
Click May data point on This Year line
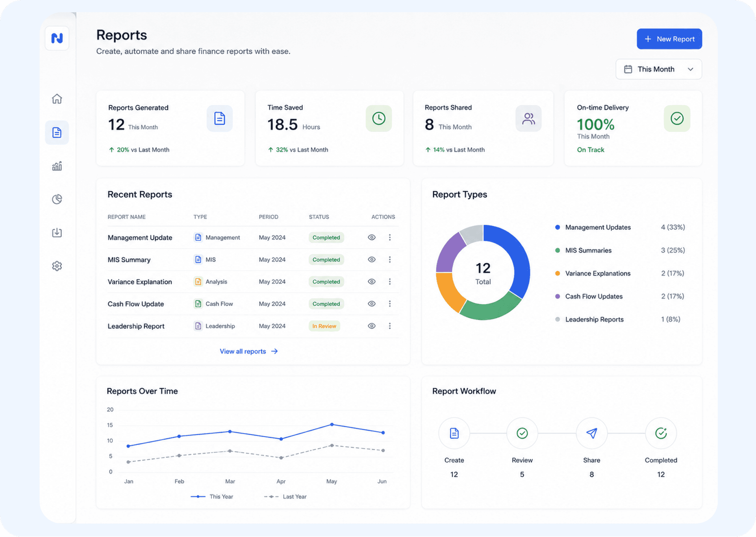(332, 424)
